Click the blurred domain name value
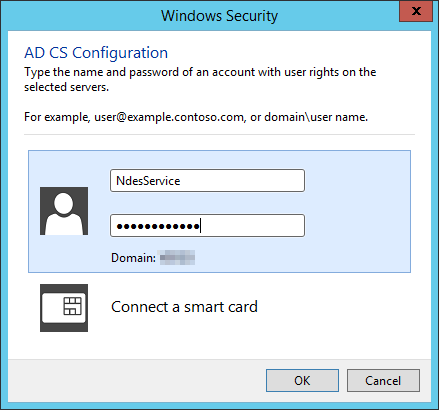 pyautogui.click(x=177, y=258)
